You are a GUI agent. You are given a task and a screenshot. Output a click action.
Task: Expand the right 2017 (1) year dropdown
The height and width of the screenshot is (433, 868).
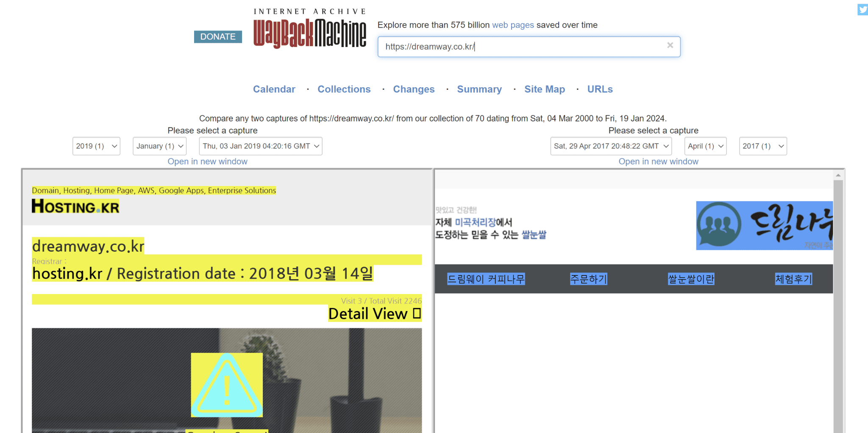coord(763,146)
